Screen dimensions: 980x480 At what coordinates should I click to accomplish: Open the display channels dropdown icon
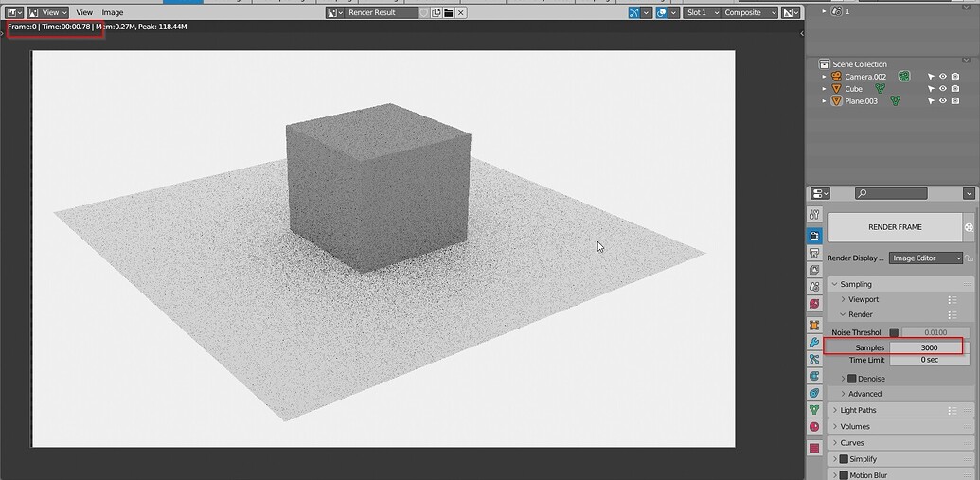click(792, 12)
